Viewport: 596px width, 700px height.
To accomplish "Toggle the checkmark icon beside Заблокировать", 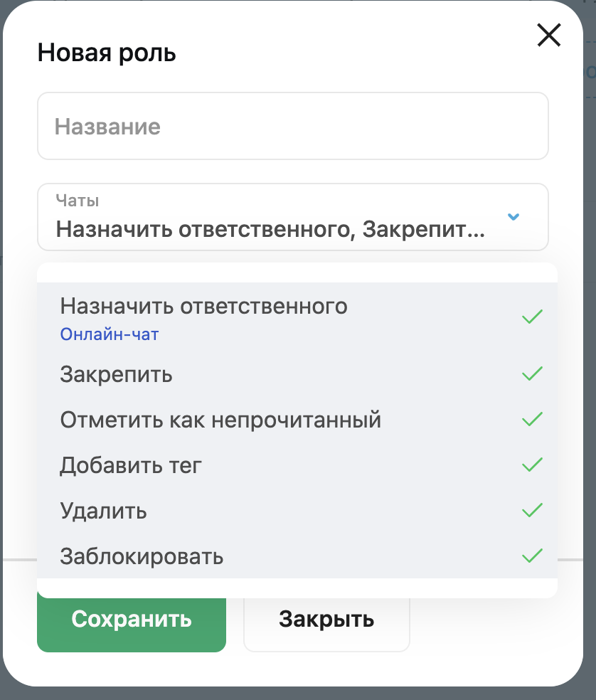I will point(532,556).
